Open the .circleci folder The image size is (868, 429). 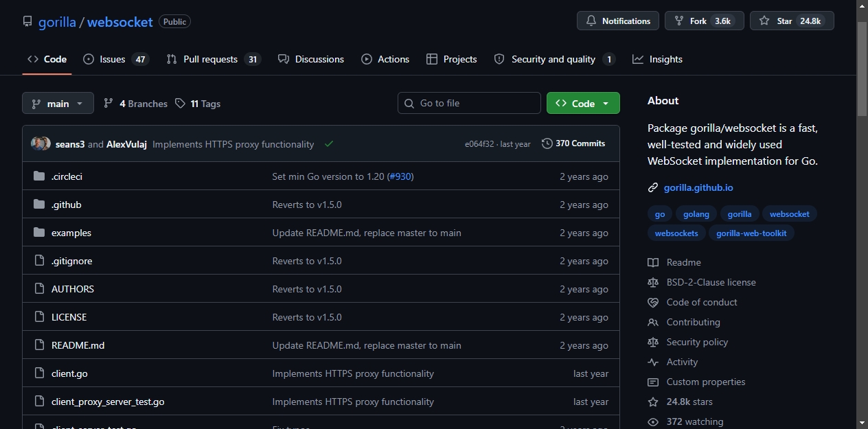(67, 176)
